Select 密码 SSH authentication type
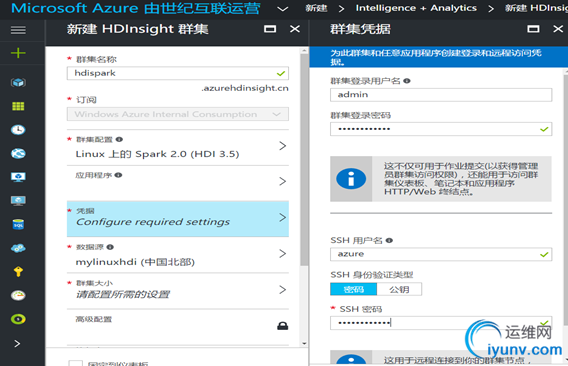This screenshot has width=568, height=366. [x=354, y=289]
